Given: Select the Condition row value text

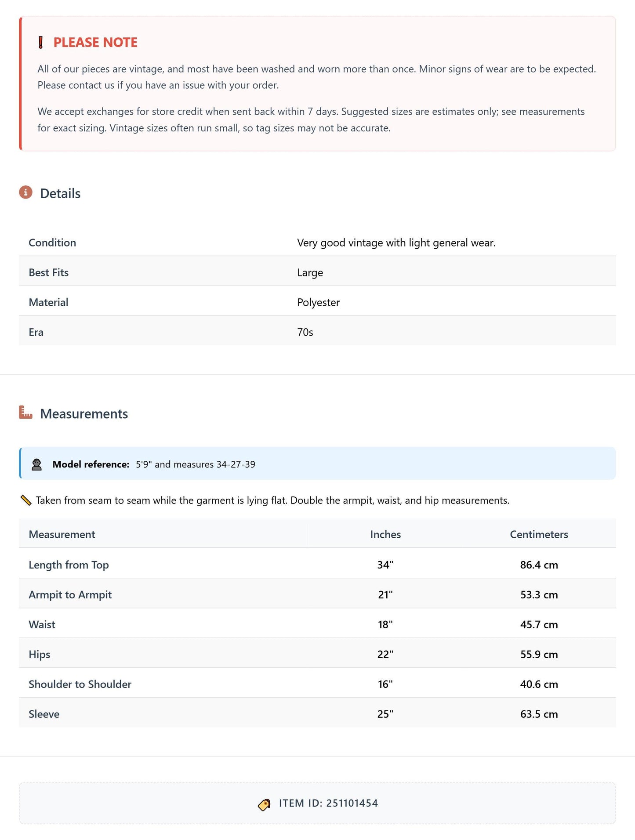Looking at the screenshot, I should (396, 243).
